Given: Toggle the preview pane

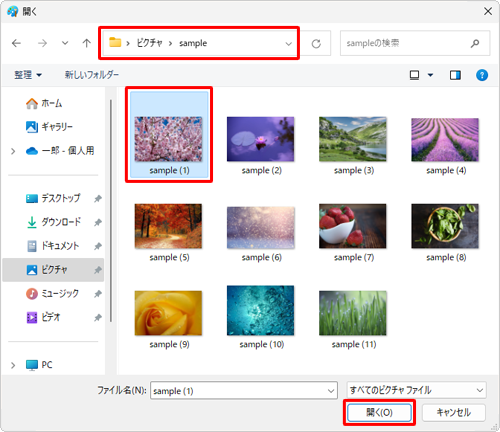Looking at the screenshot, I should click(455, 75).
